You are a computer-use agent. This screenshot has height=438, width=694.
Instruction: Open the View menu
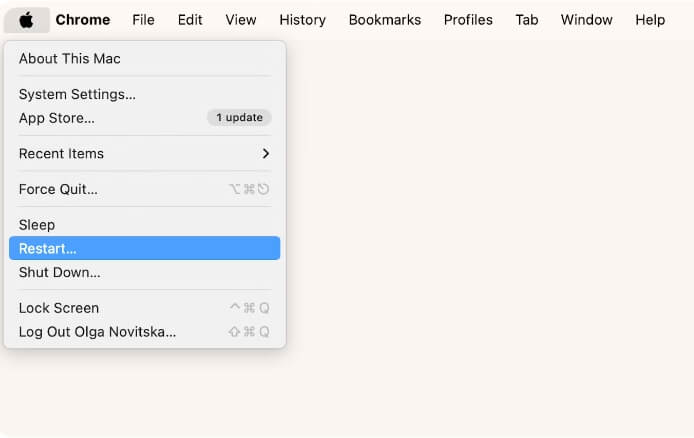click(x=241, y=20)
